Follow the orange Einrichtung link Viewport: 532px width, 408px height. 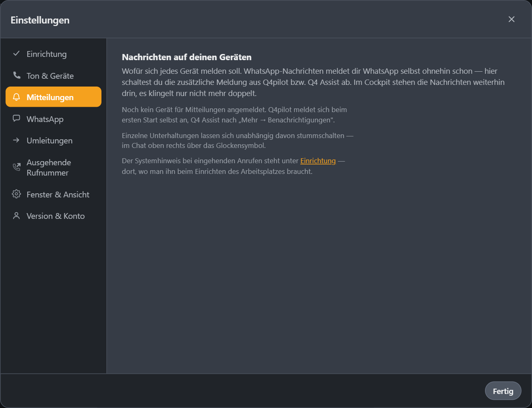(318, 161)
